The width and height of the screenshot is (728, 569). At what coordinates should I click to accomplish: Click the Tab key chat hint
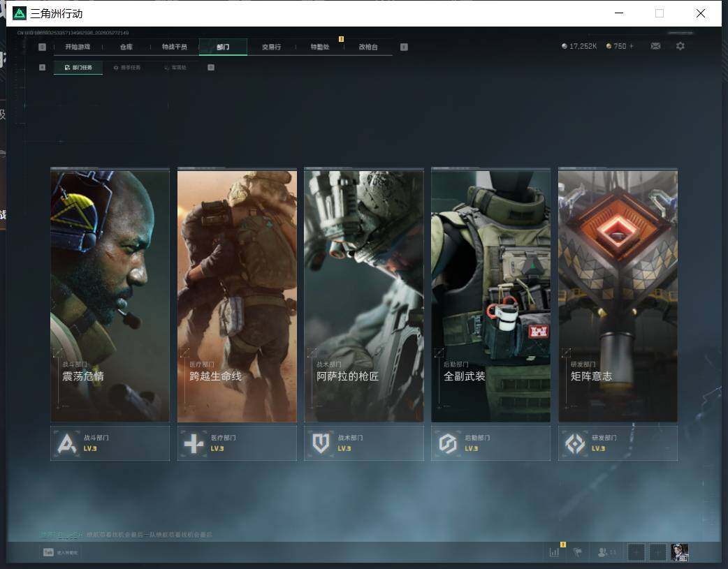(60, 552)
